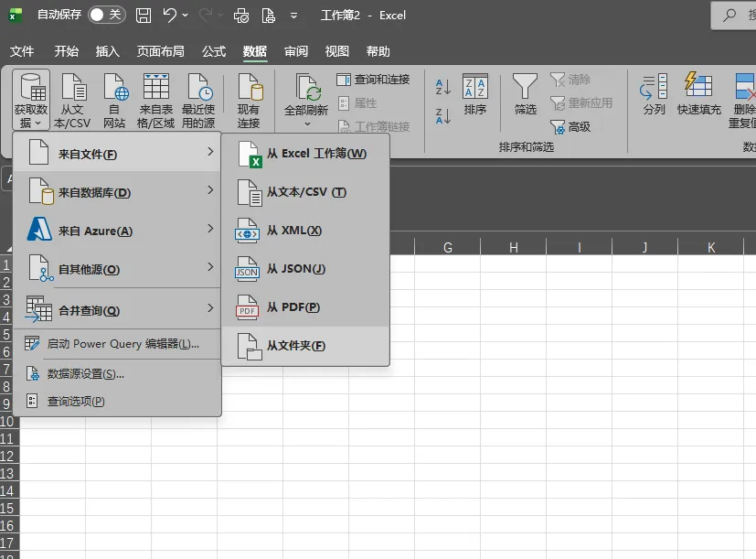Select row 12 header
This screenshot has width=756, height=559.
coord(9,456)
